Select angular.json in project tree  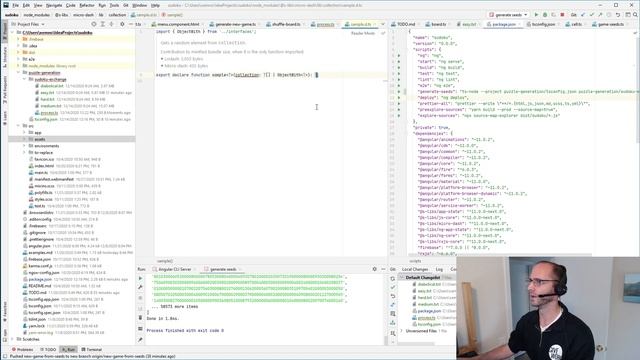[x=39, y=246]
